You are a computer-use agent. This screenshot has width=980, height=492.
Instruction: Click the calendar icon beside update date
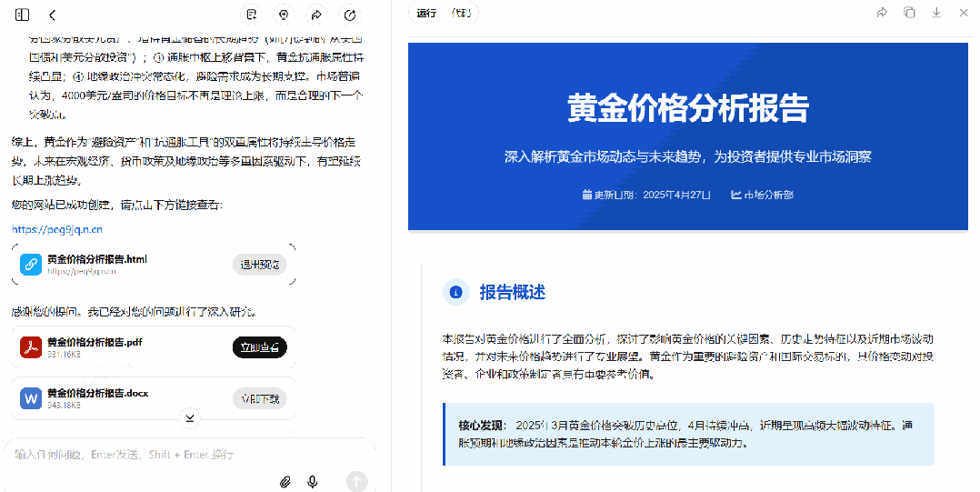click(587, 195)
